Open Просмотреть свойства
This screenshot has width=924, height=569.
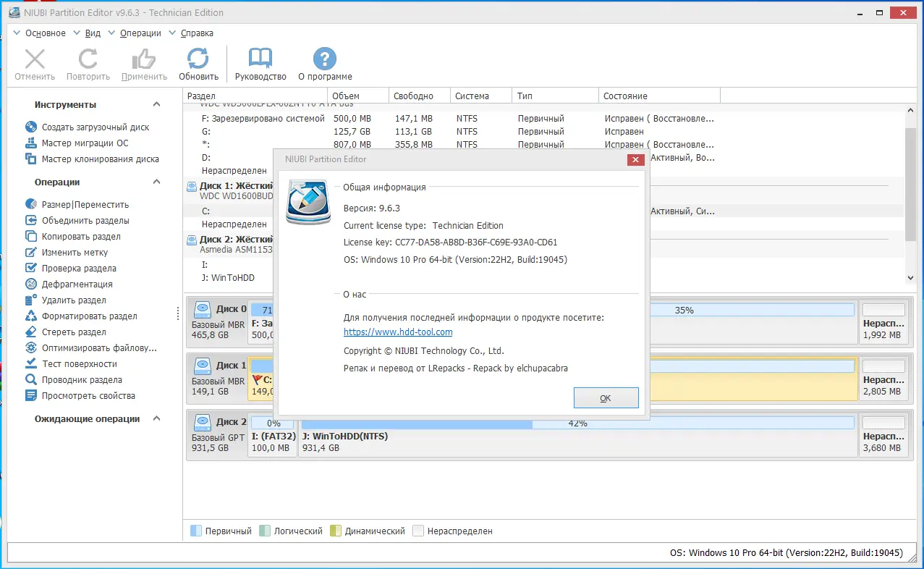point(80,395)
